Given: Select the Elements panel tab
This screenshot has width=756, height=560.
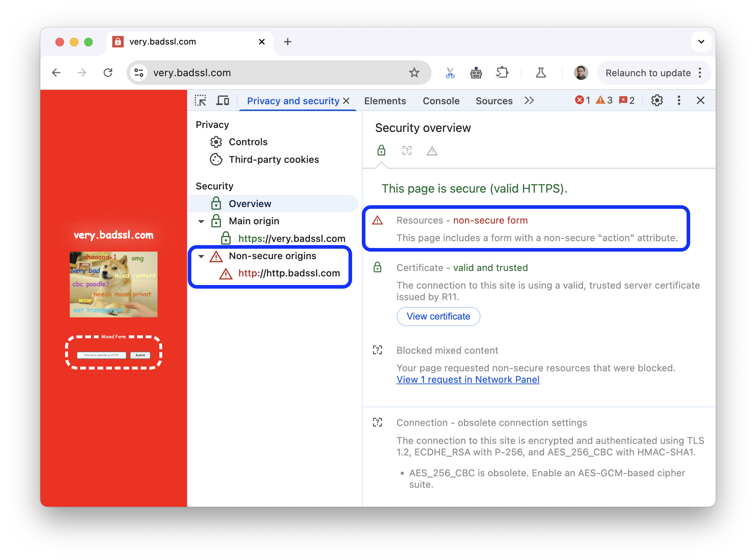Looking at the screenshot, I should 384,101.
